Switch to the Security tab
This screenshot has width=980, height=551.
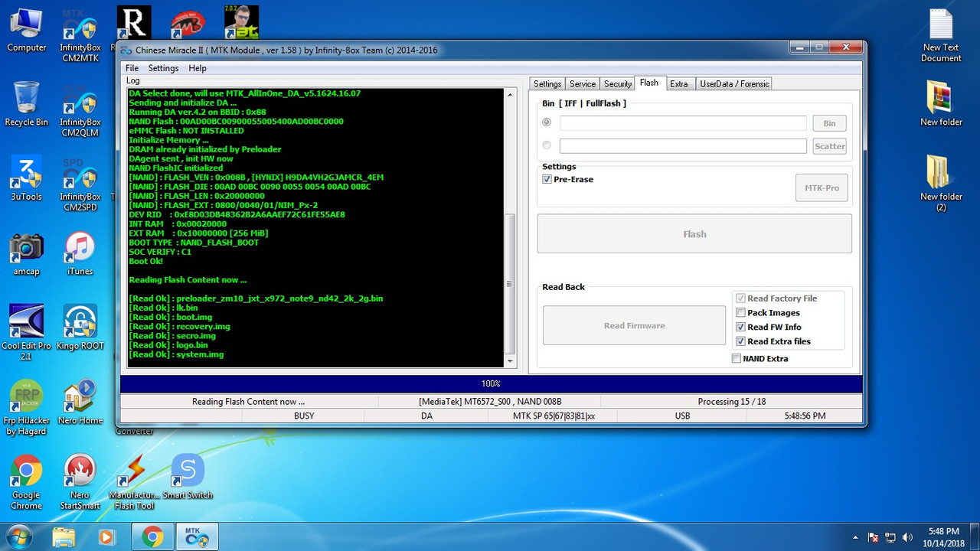pyautogui.click(x=618, y=84)
